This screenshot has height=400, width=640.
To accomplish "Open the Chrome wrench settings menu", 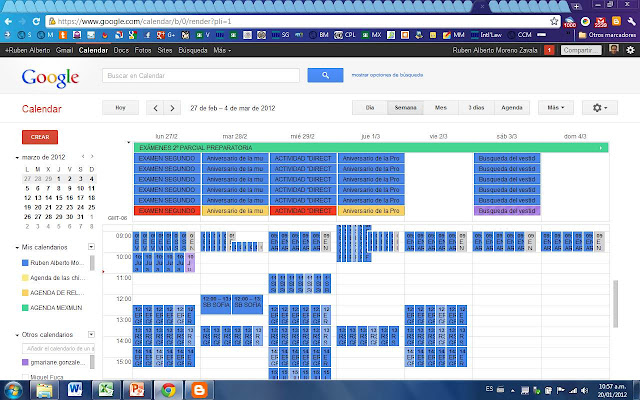I will tap(631, 21).
